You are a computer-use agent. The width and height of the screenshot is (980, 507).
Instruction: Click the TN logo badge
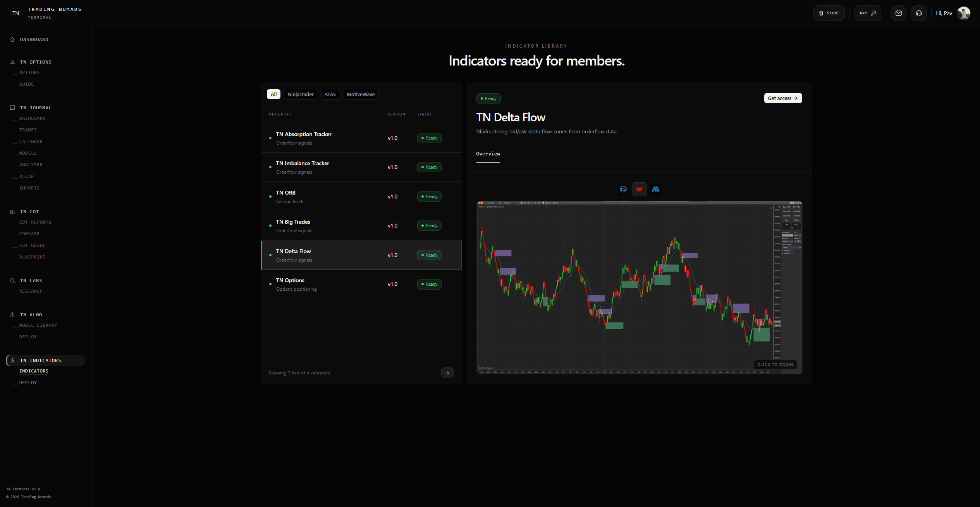point(15,13)
